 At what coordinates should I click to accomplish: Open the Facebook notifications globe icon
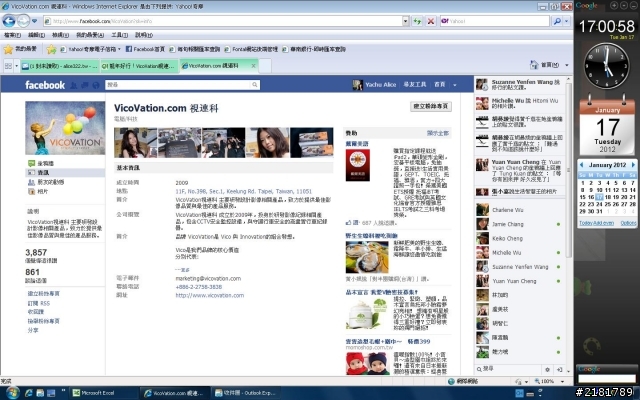pyautogui.click(x=96, y=85)
